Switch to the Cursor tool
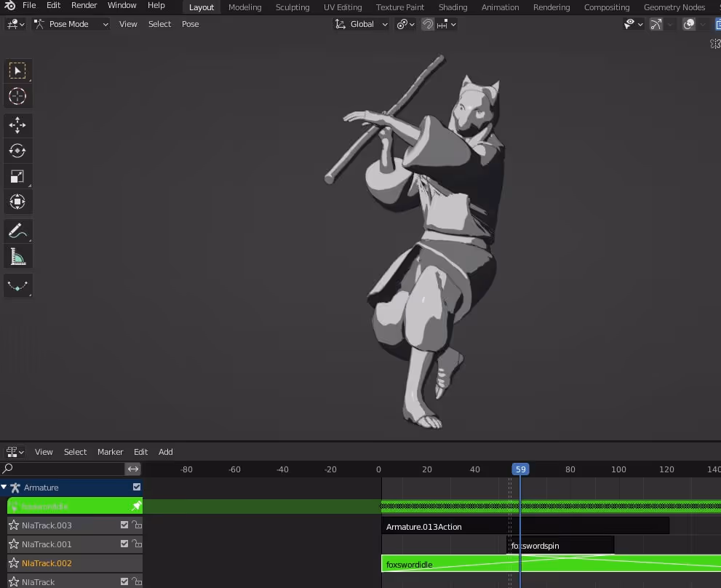Viewport: 721px width, 588px height. 17,95
